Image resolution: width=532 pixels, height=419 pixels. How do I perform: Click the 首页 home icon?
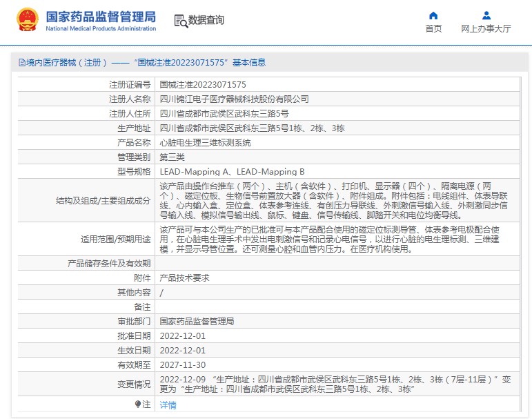(433, 16)
